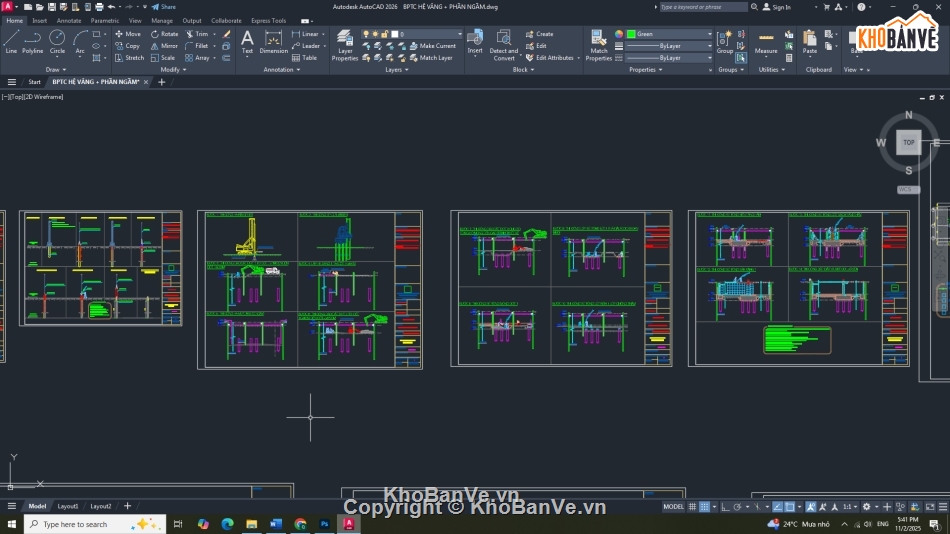Pick the Match Properties tool

(598, 45)
